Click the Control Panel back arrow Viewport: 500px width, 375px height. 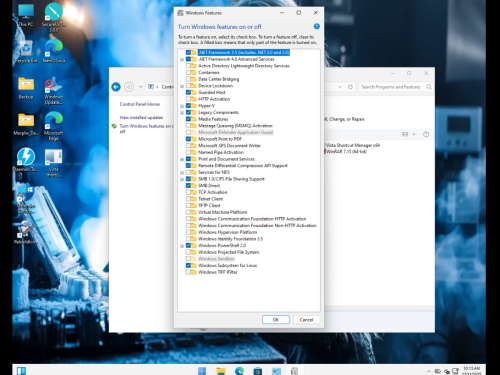coord(116,87)
